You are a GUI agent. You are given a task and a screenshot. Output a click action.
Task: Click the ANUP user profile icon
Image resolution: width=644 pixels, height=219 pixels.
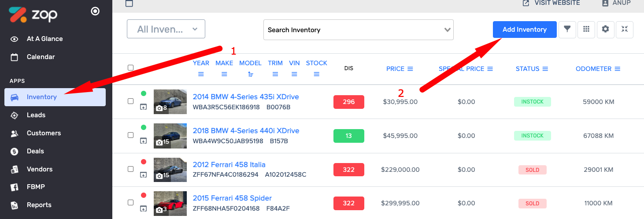[x=605, y=3]
